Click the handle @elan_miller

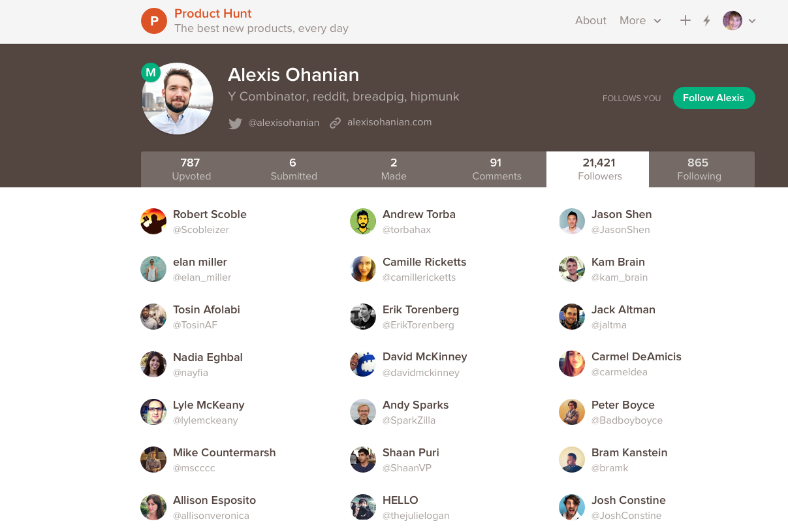(202, 277)
